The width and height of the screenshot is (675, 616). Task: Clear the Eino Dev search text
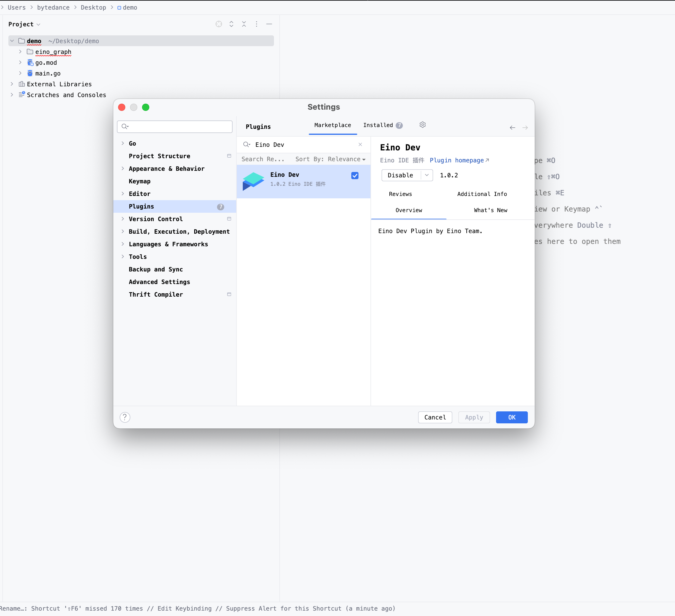click(x=360, y=144)
